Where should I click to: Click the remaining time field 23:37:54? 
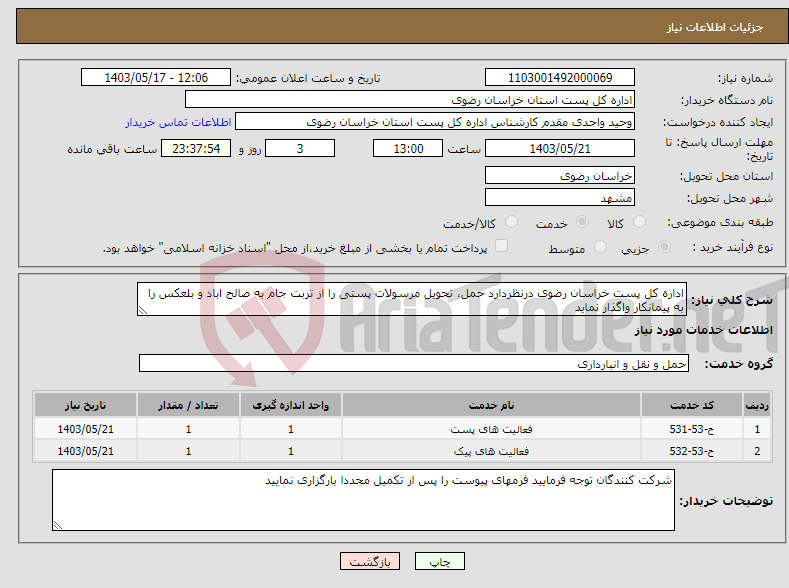pyautogui.click(x=196, y=148)
